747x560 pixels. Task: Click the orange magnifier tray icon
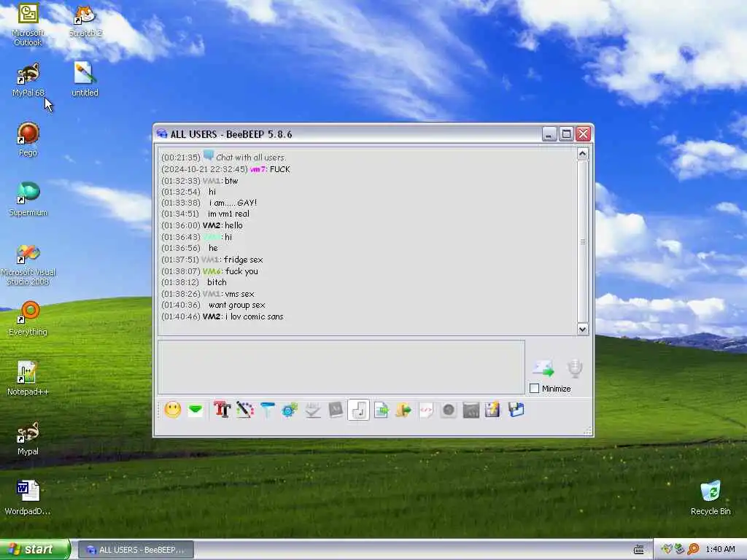click(x=693, y=550)
